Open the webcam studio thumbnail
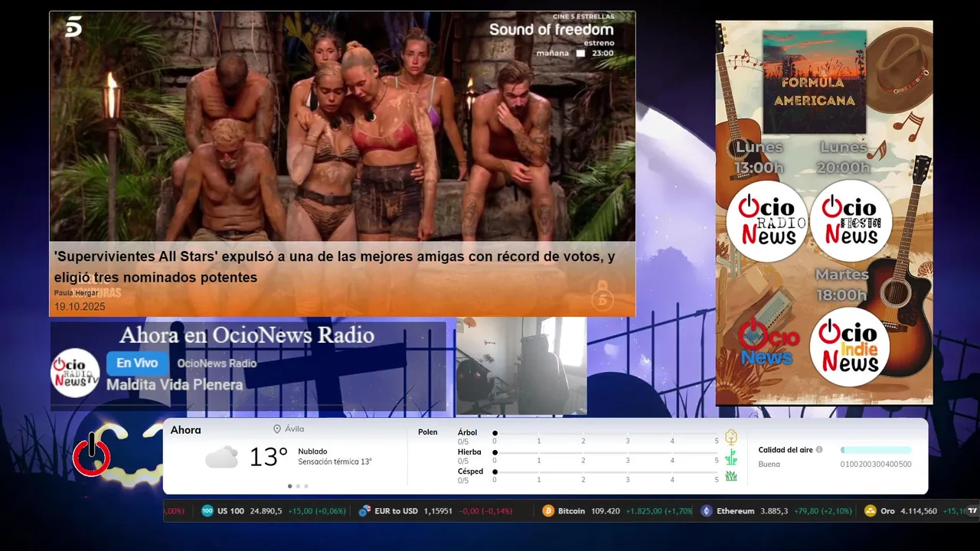980x551 pixels. (521, 366)
